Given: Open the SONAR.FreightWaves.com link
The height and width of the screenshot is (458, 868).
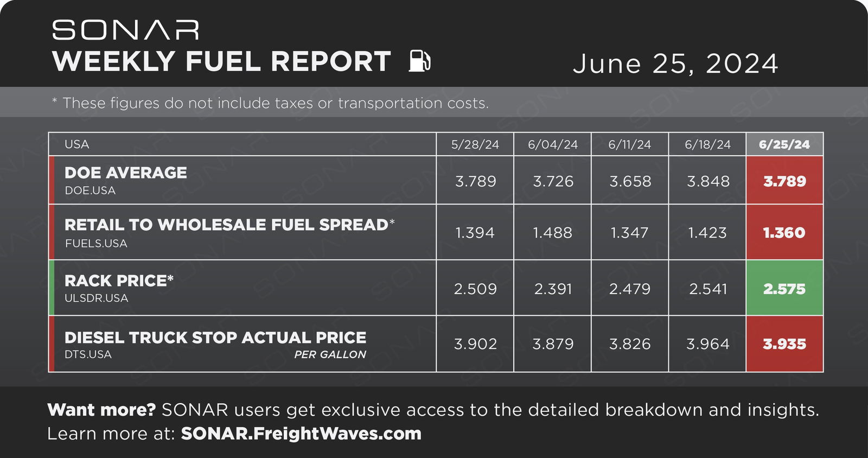Looking at the screenshot, I should [301, 434].
